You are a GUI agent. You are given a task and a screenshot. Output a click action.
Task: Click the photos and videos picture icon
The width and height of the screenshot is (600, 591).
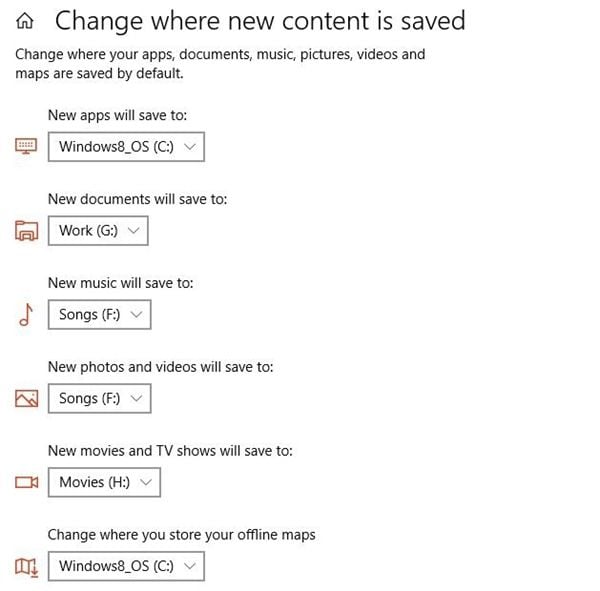click(x=26, y=399)
